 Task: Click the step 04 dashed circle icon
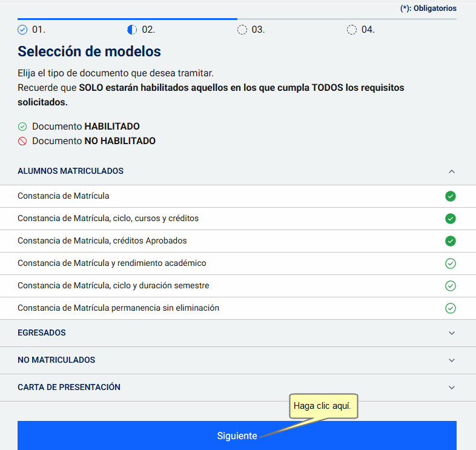click(352, 30)
